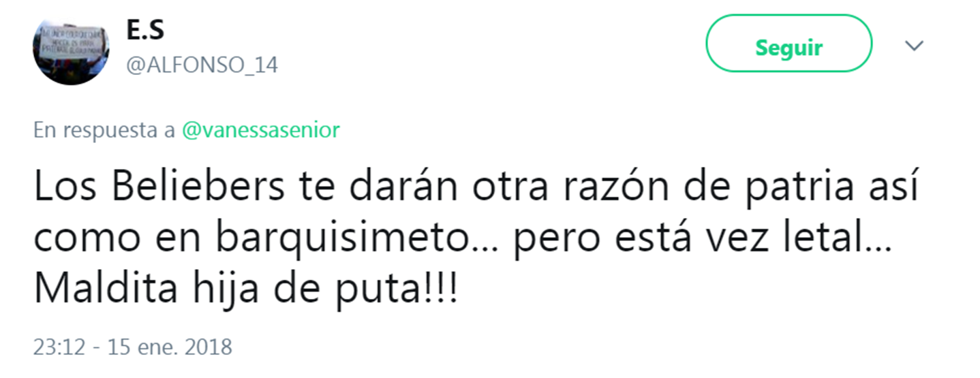Click the '23:12' time in timestamp
980x378 pixels.
(58, 347)
